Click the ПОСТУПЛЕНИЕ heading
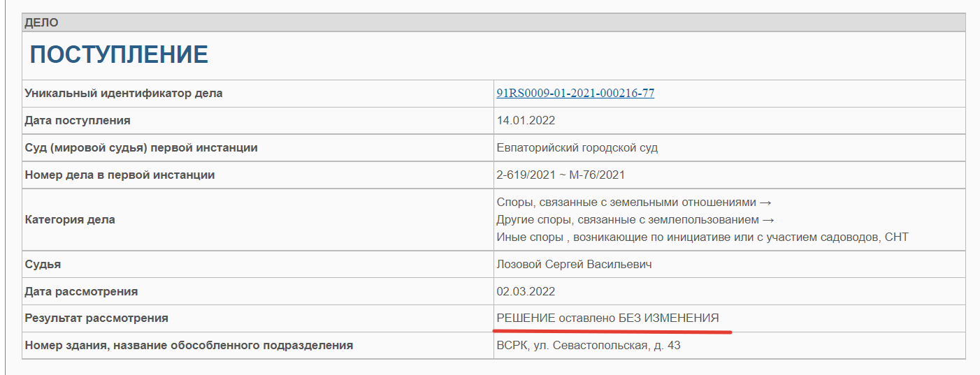This screenshot has width=980, height=375. tap(119, 54)
